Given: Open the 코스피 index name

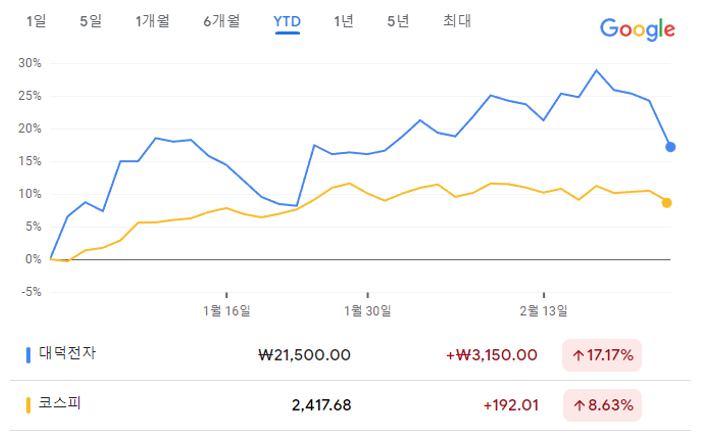Looking at the screenshot, I should (59, 406).
